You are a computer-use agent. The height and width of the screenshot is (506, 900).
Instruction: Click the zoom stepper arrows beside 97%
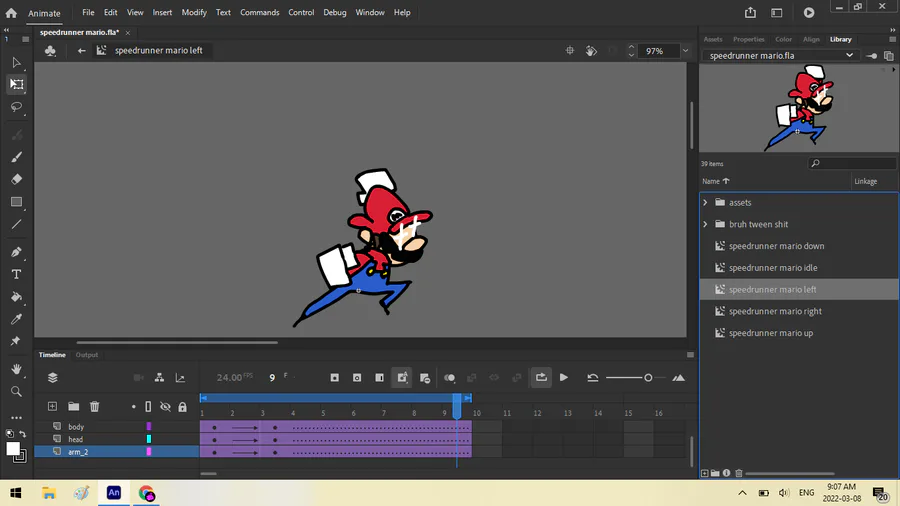(x=631, y=50)
